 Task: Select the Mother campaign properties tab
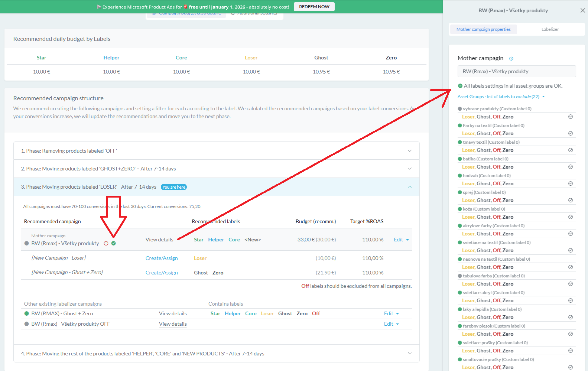tap(483, 29)
